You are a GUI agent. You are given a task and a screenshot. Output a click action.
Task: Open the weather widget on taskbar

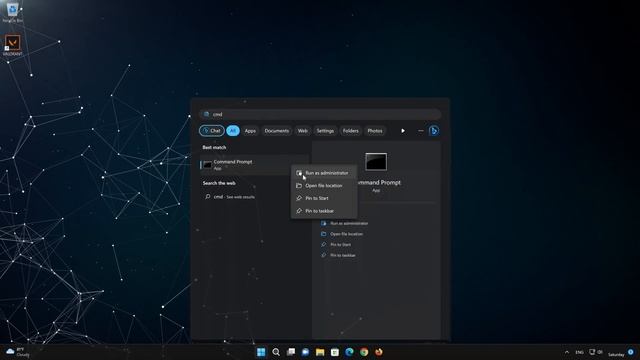(x=18, y=352)
